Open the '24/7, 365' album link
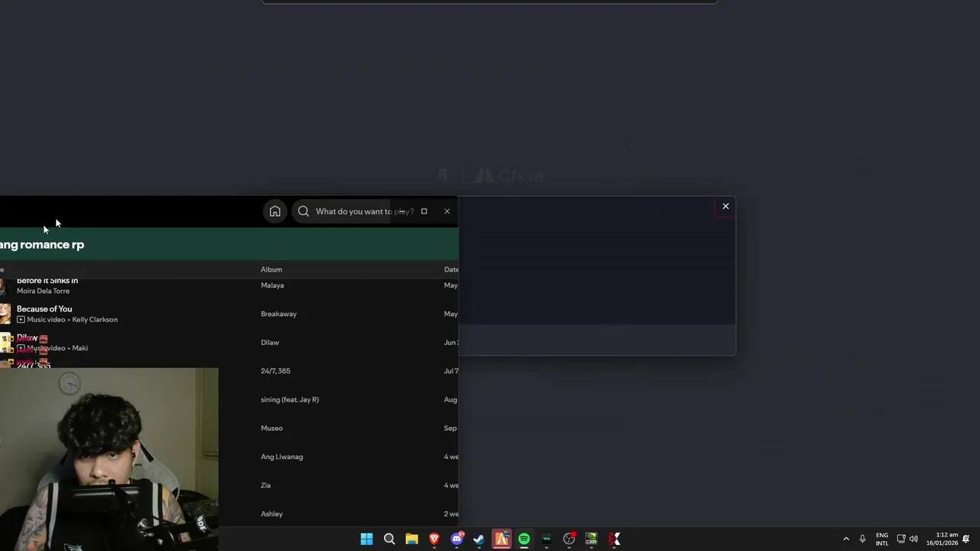This screenshot has height=551, width=980. click(x=275, y=371)
